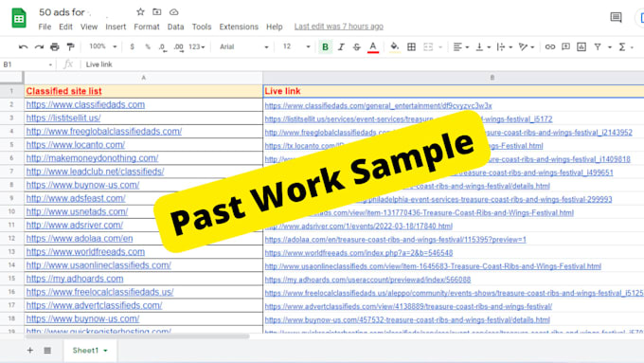Format as currency dollar icon
Viewport: 644px width, 363px height.
(x=132, y=46)
